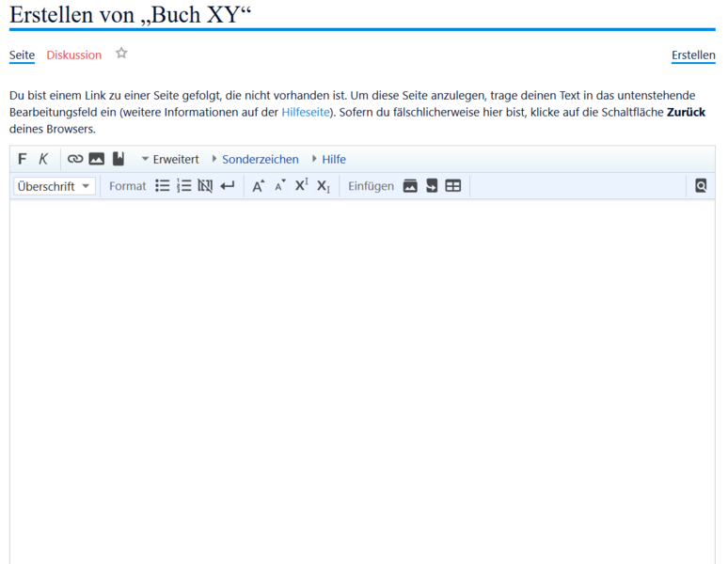Viewport: 728px width, 564px height.
Task: Make text bigger with large A
Action: pos(258,186)
